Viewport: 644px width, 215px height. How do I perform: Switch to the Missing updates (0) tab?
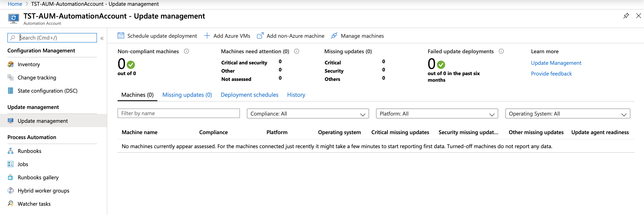[x=187, y=95]
